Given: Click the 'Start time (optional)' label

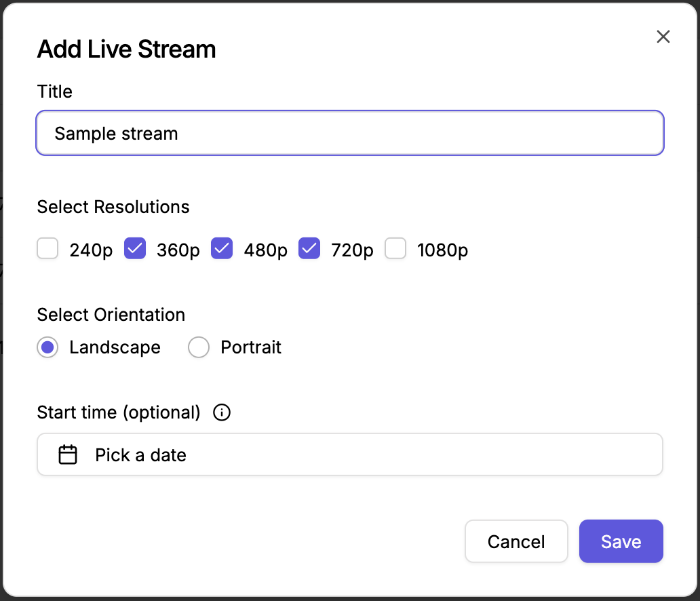Looking at the screenshot, I should click(x=119, y=412).
